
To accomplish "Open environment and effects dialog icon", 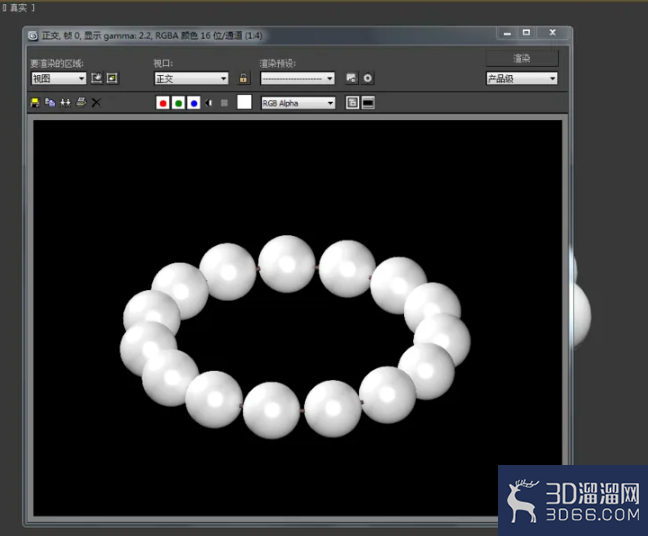I will point(367,78).
